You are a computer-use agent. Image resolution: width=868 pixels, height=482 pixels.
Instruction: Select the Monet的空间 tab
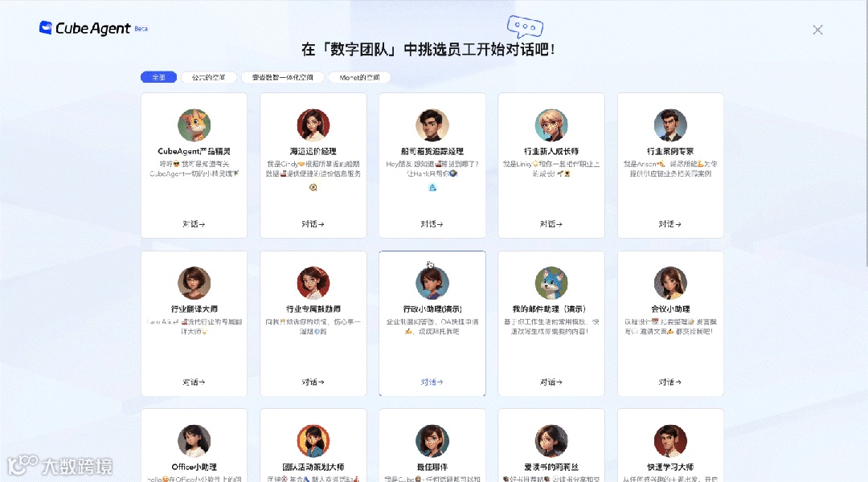359,77
